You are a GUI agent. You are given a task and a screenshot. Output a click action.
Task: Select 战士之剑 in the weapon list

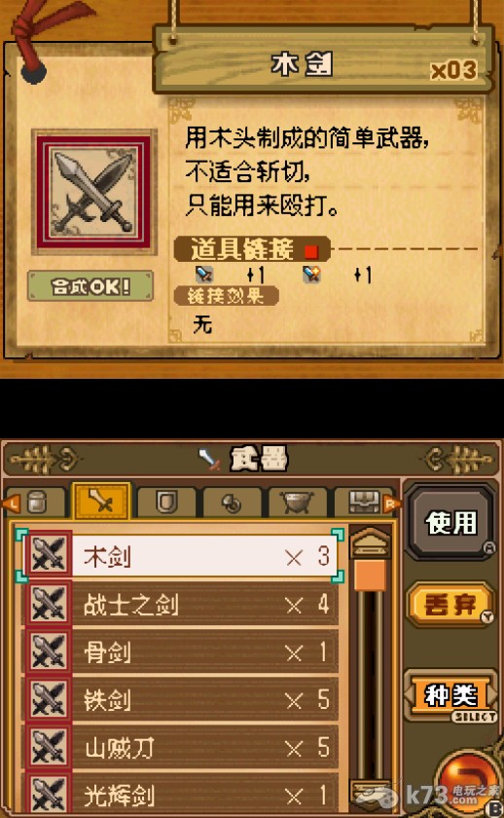(x=180, y=605)
